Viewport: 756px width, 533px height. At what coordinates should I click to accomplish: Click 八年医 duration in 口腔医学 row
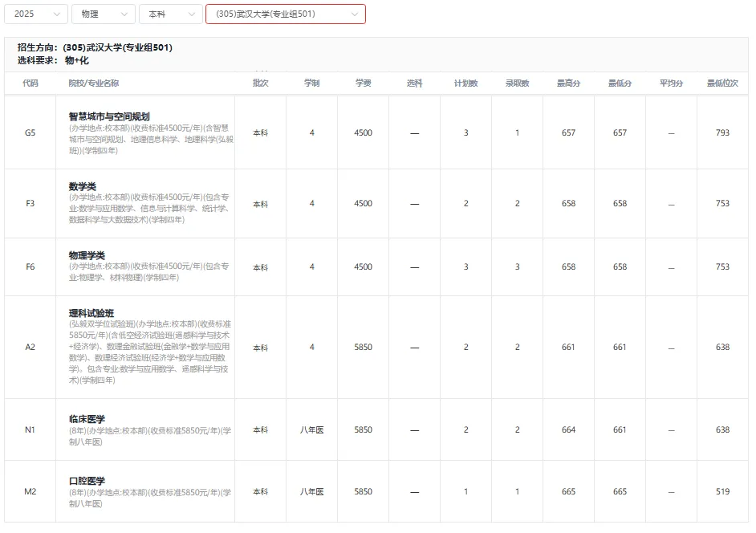[312, 491]
